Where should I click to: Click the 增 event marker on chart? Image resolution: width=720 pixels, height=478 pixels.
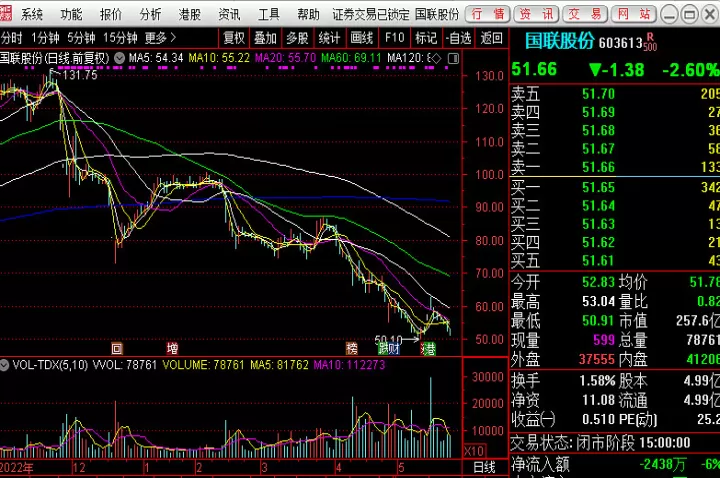[x=172, y=349]
